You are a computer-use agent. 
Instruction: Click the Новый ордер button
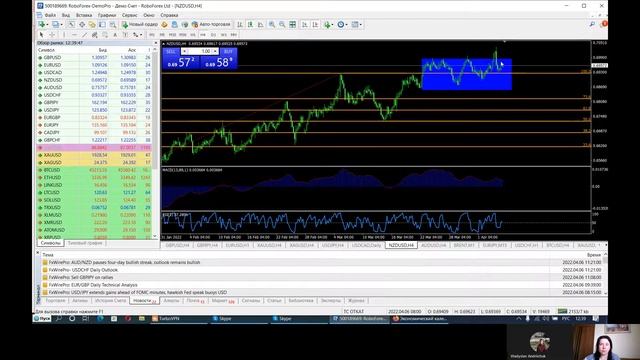point(140,24)
